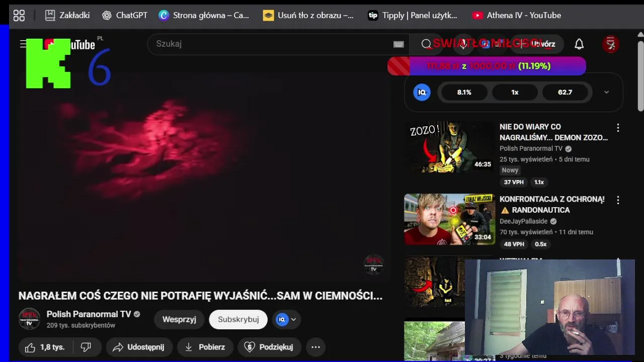Open the NIE DO WIARY CO NAGRALIŚMY title
This screenshot has height=362, width=644.
point(553,132)
